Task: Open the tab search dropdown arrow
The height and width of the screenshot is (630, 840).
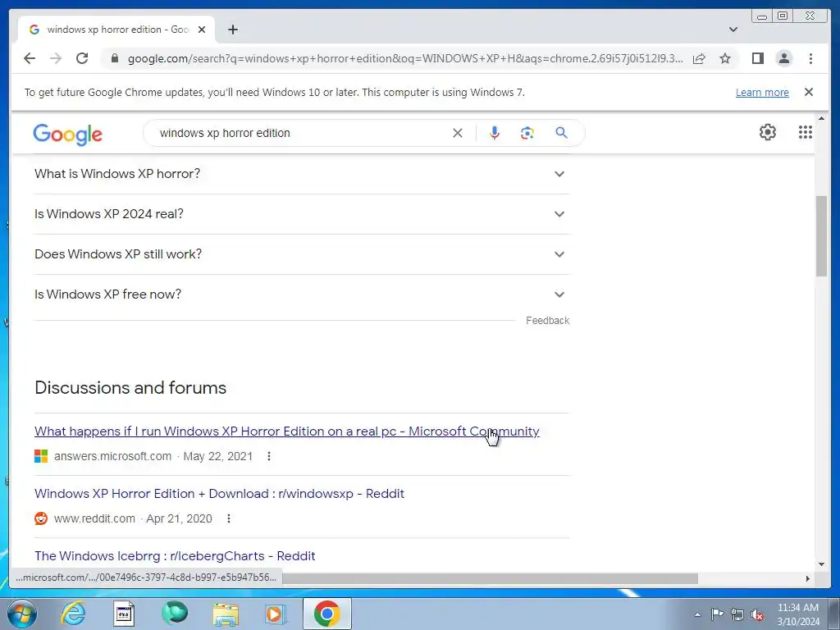Action: point(733,30)
